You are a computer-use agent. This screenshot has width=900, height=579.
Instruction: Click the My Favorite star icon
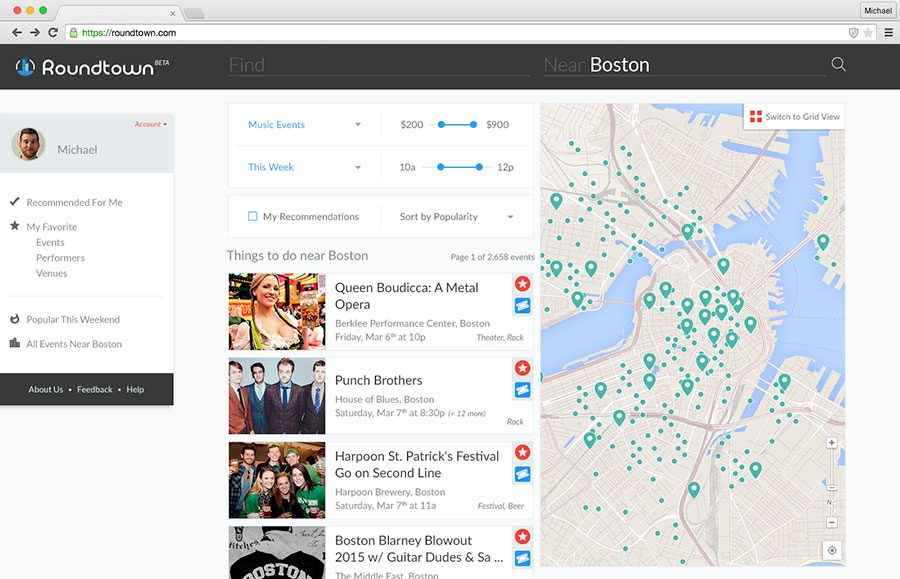[x=15, y=226]
